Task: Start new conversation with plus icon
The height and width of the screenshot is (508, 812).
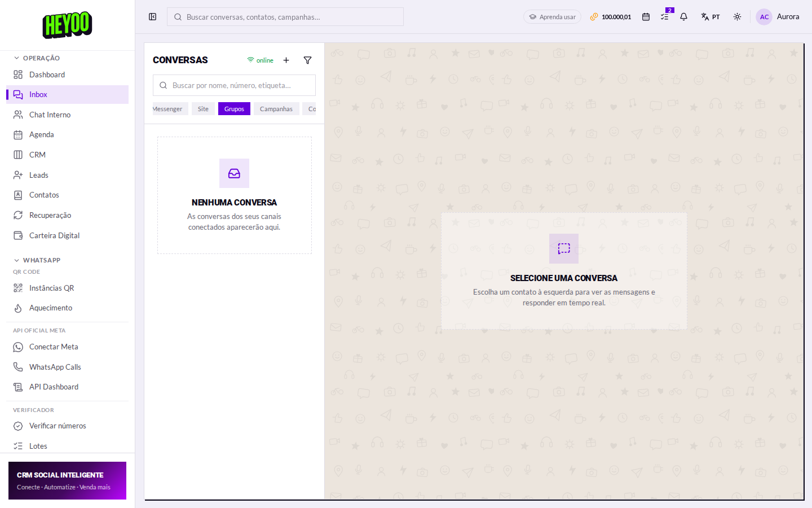Action: tap(286, 60)
